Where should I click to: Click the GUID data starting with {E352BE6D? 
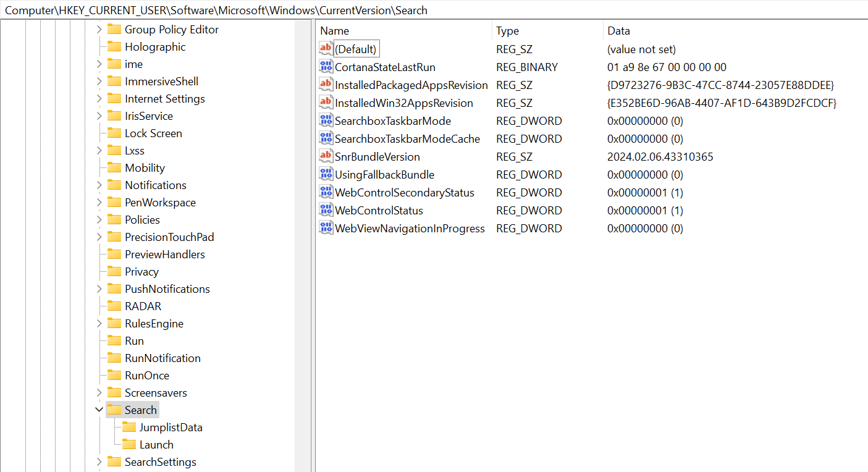[x=722, y=103]
